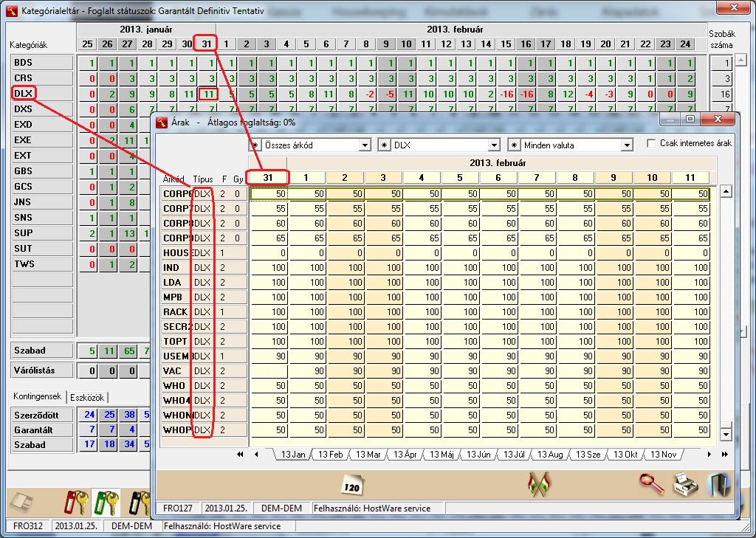Open the 'Összes árkód' dropdown
The width and height of the screenshot is (756, 538).
click(365, 145)
